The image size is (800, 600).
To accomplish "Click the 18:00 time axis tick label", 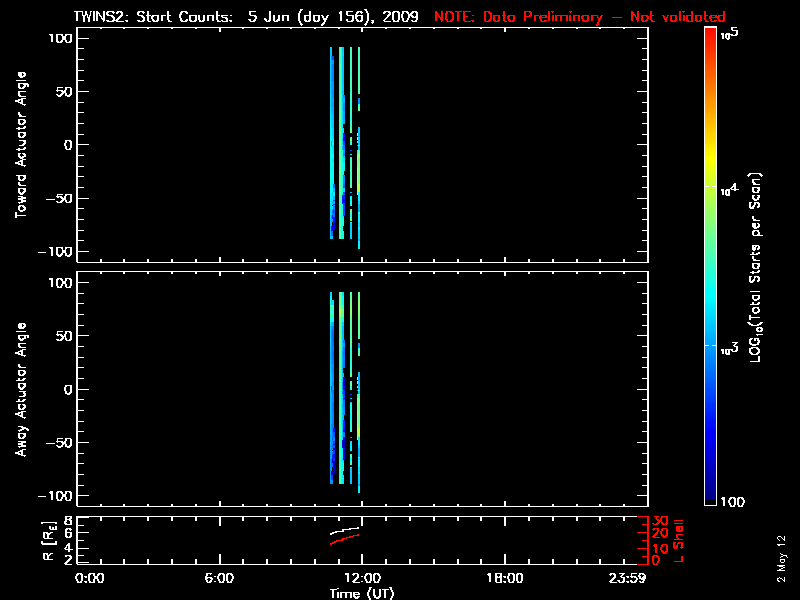I will pos(504,579).
